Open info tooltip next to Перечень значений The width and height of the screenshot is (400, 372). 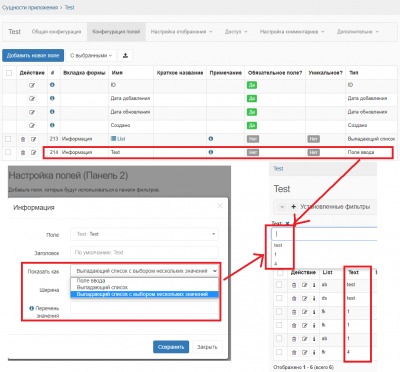(31, 308)
